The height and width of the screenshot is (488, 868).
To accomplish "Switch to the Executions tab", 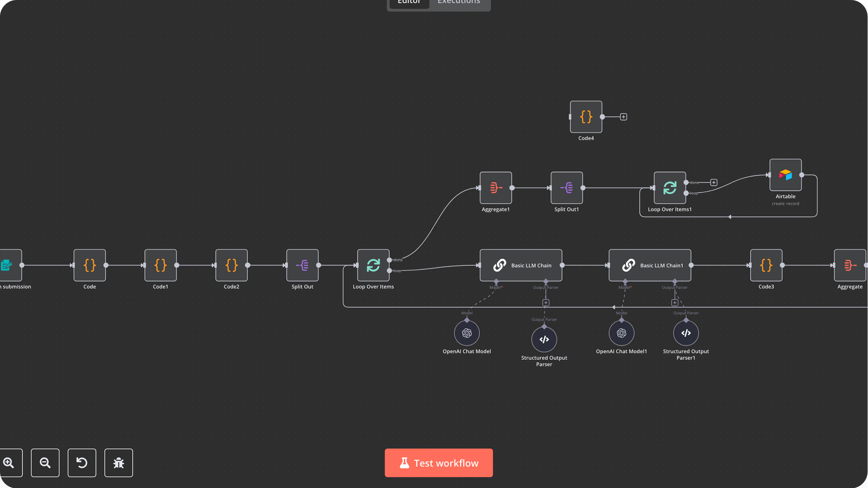I will tap(459, 3).
